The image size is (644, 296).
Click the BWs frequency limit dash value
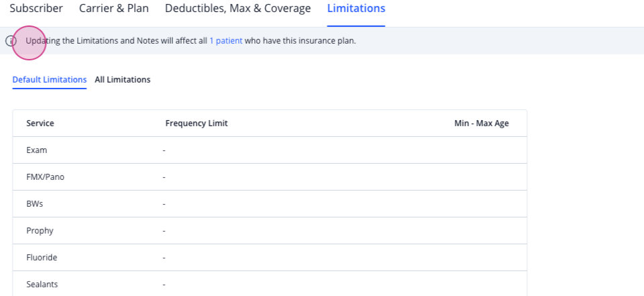164,204
